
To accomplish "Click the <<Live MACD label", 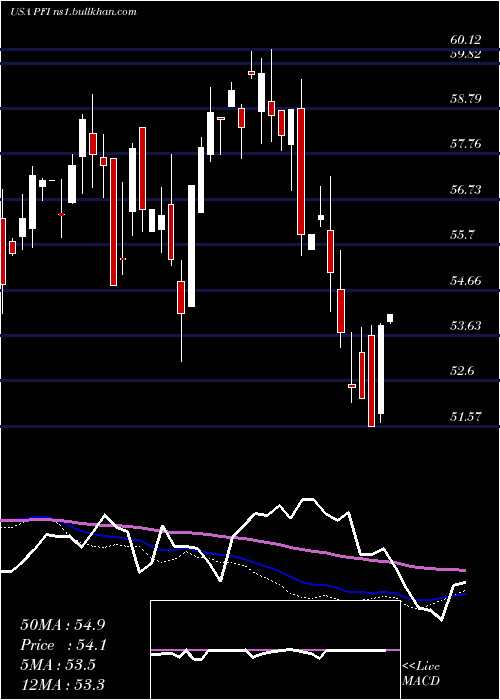I will 421,673.
